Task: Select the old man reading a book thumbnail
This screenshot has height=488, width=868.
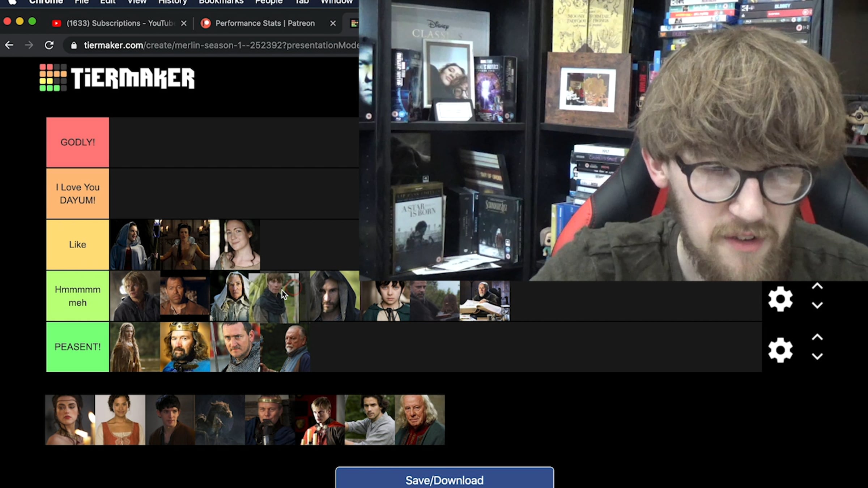Action: click(485, 301)
